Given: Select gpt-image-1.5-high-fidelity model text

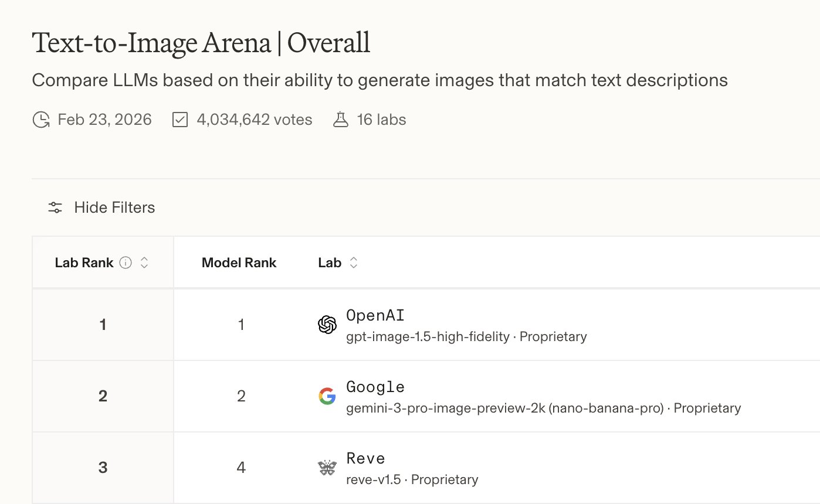Looking at the screenshot, I should click(x=428, y=337).
